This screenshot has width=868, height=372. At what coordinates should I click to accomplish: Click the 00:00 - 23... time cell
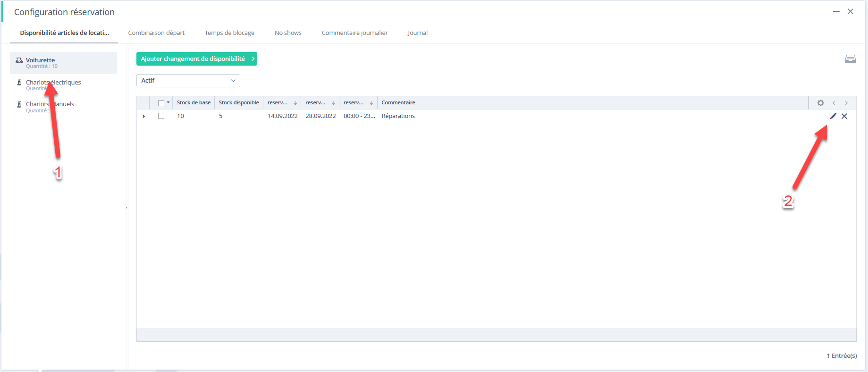pos(359,116)
